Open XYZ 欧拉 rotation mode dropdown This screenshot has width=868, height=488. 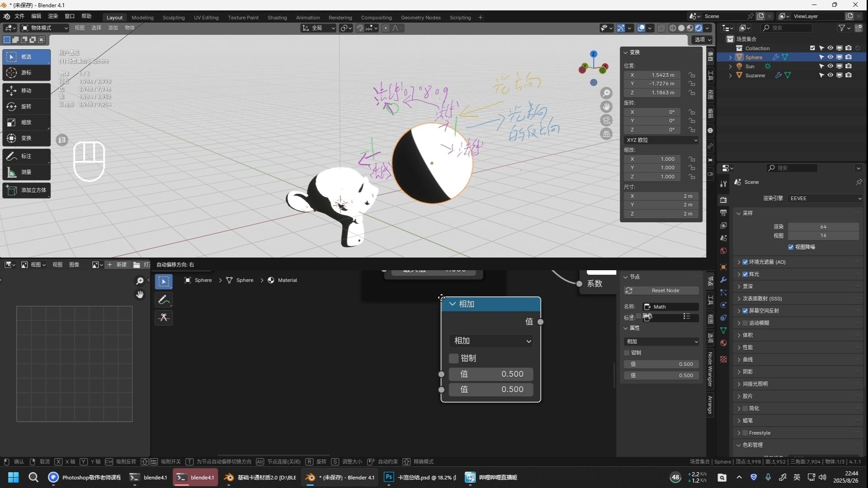pyautogui.click(x=661, y=140)
